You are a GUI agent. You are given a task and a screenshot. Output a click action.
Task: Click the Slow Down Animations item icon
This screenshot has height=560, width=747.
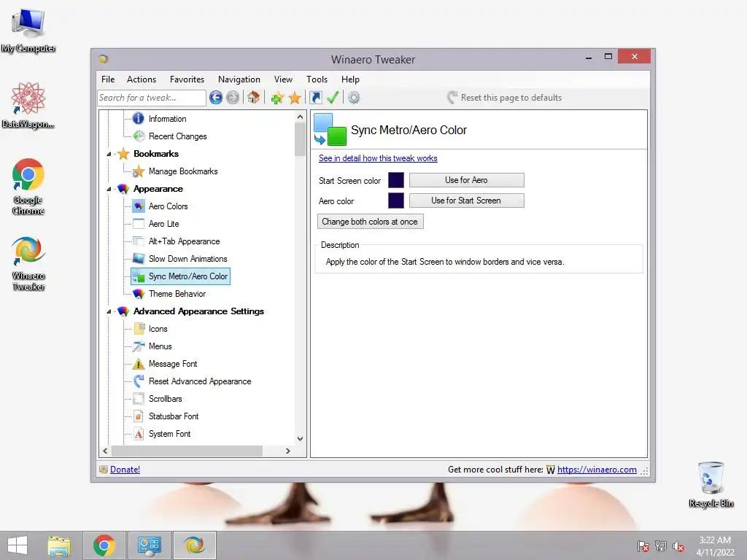click(139, 259)
